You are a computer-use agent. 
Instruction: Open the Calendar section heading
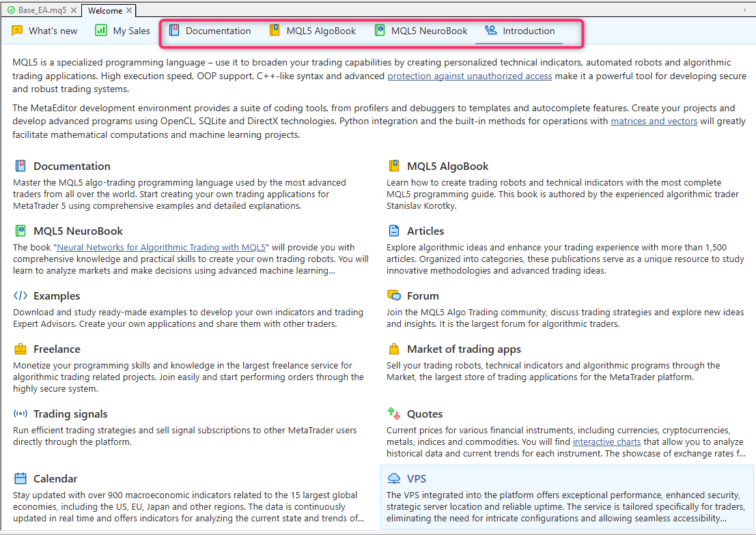pos(55,478)
